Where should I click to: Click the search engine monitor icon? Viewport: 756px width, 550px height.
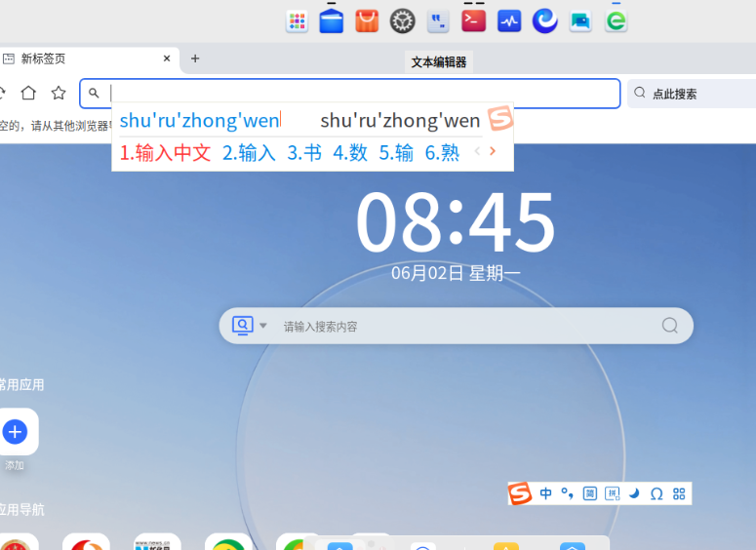tap(243, 326)
